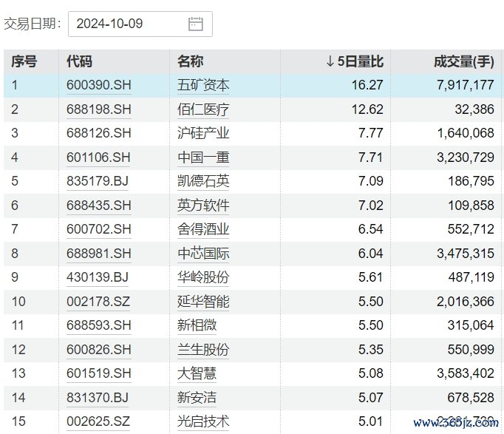Image resolution: width=504 pixels, height=434 pixels.
Task: Open stock code 688593.SH
Action: tap(99, 325)
